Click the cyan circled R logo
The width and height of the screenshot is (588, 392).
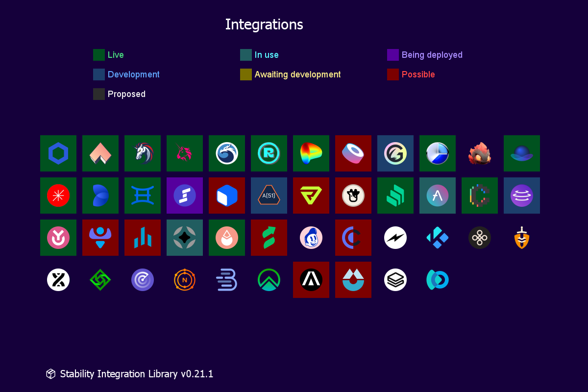tap(269, 153)
